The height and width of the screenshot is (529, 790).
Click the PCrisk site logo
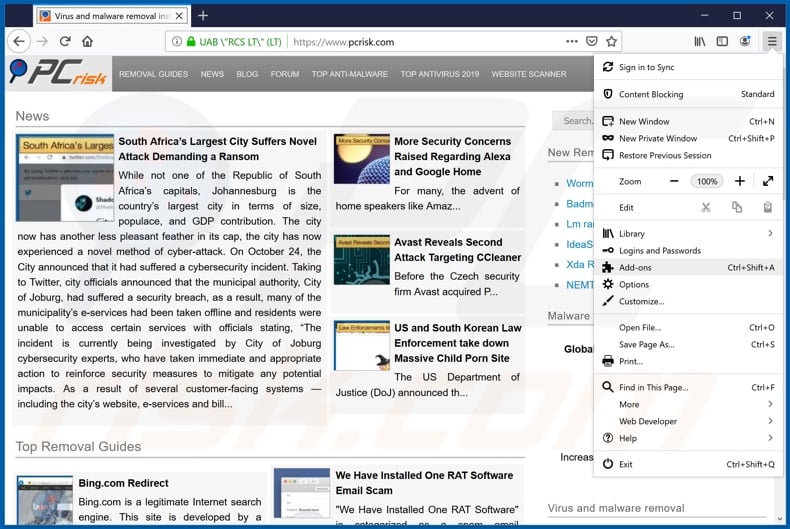58,73
